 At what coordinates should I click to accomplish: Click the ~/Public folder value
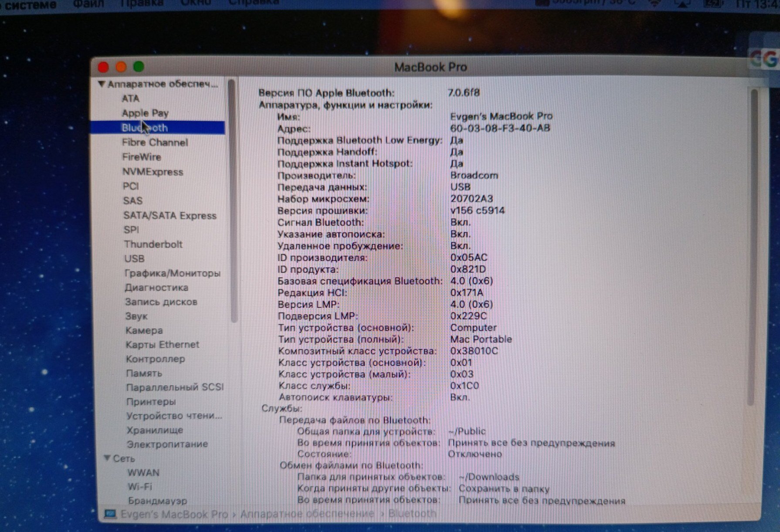coord(467,431)
